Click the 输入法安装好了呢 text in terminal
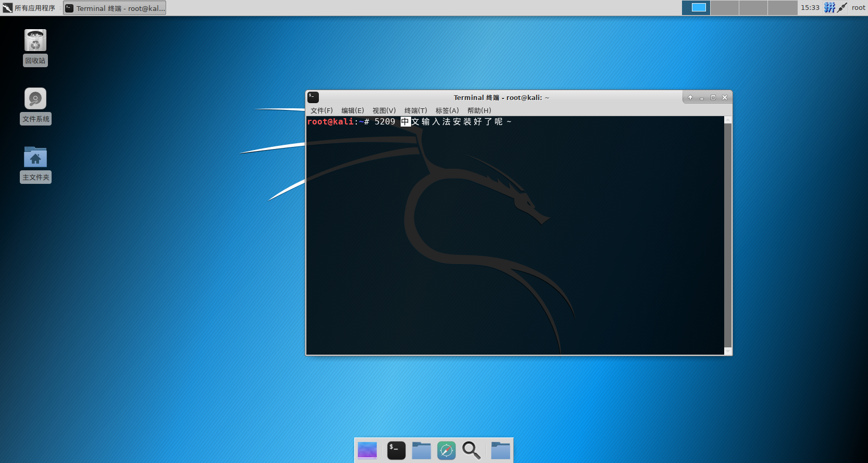 pyautogui.click(x=462, y=122)
